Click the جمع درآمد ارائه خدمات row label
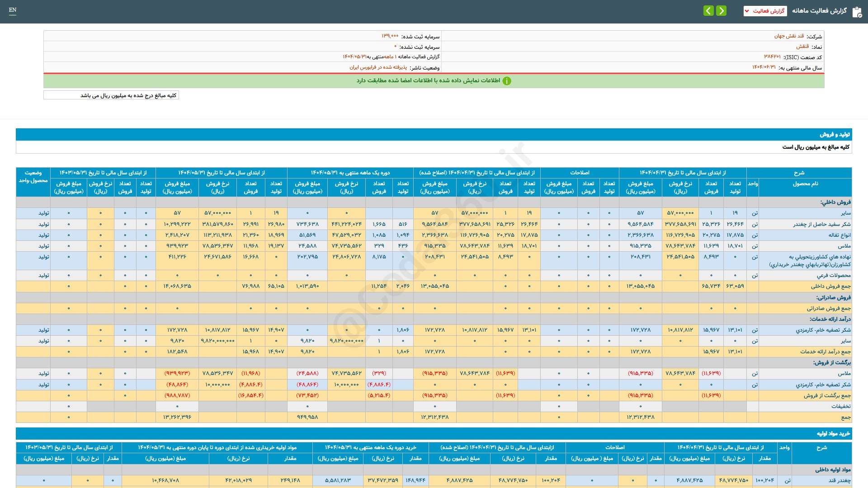Image resolution: width=868 pixels, height=488 pixels. [826, 352]
